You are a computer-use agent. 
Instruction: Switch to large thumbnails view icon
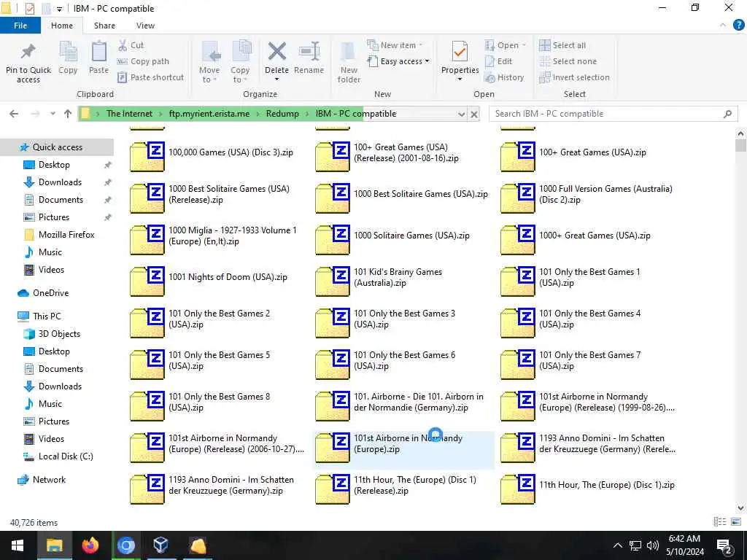coord(735,522)
